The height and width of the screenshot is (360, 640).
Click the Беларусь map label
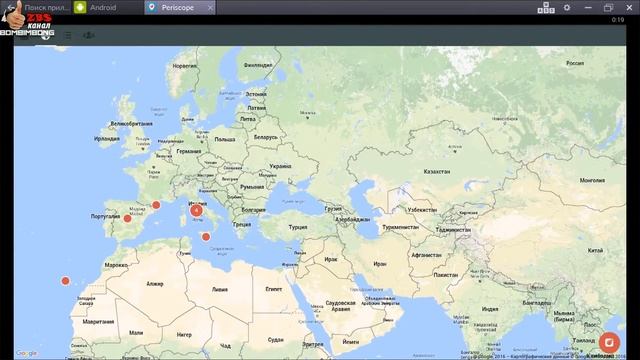pyautogui.click(x=266, y=138)
